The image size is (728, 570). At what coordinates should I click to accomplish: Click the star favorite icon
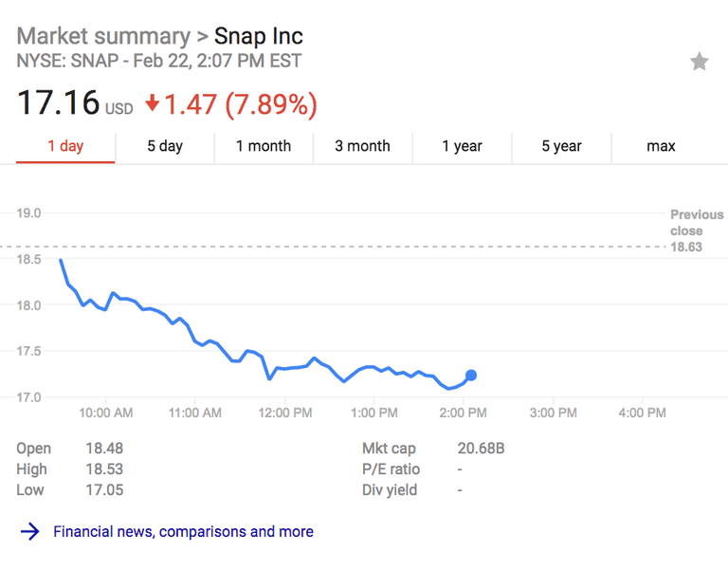(700, 62)
